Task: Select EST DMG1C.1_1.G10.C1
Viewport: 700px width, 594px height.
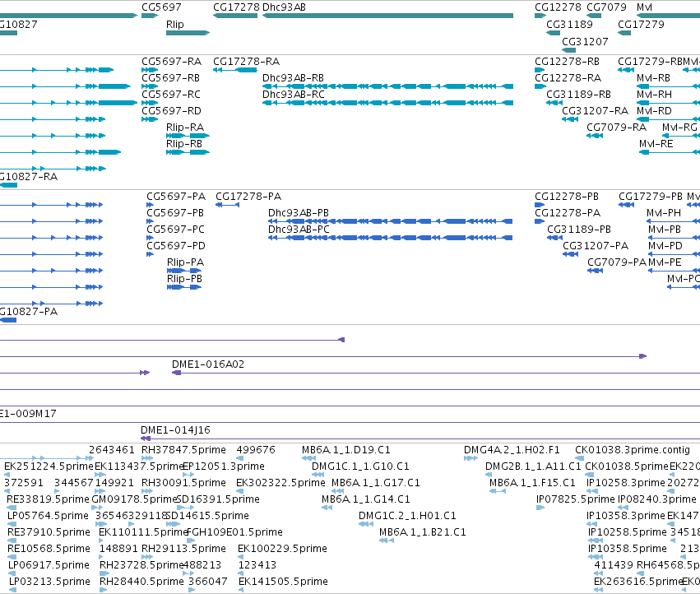Action: coord(318,475)
